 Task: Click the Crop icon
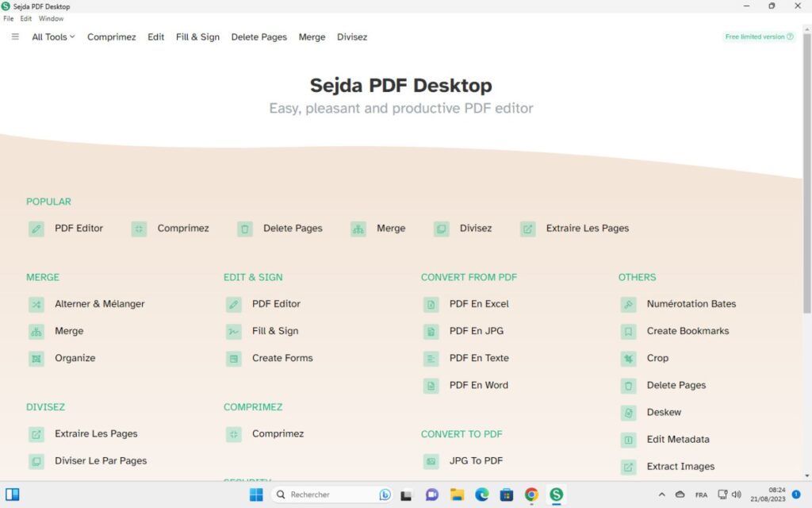[628, 358]
